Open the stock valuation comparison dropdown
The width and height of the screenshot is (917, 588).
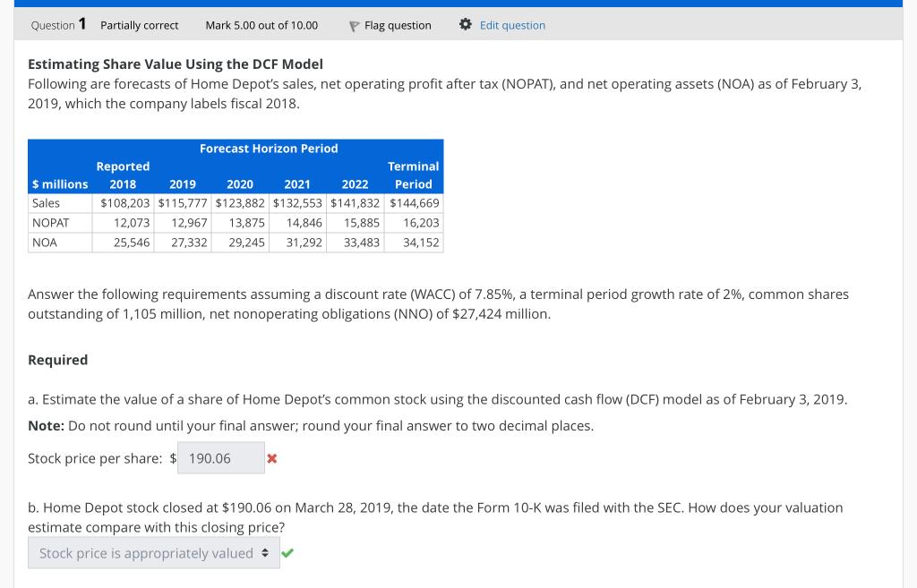[x=154, y=553]
